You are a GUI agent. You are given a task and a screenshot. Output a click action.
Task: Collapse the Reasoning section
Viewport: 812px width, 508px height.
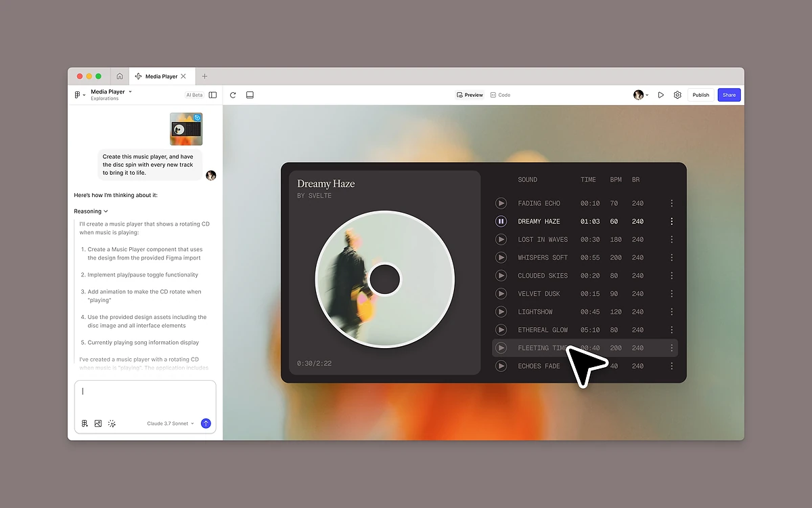pyautogui.click(x=91, y=211)
